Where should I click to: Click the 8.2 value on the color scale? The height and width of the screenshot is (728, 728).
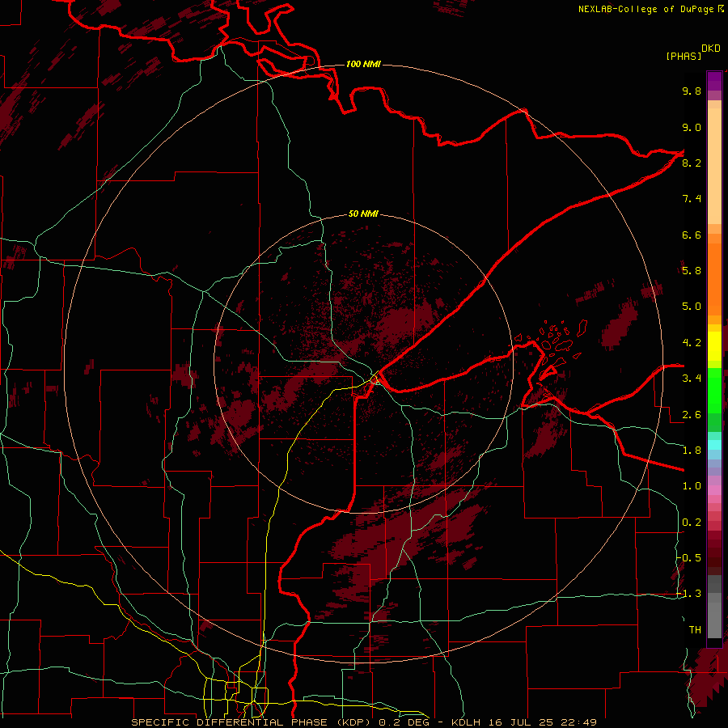[x=692, y=163]
